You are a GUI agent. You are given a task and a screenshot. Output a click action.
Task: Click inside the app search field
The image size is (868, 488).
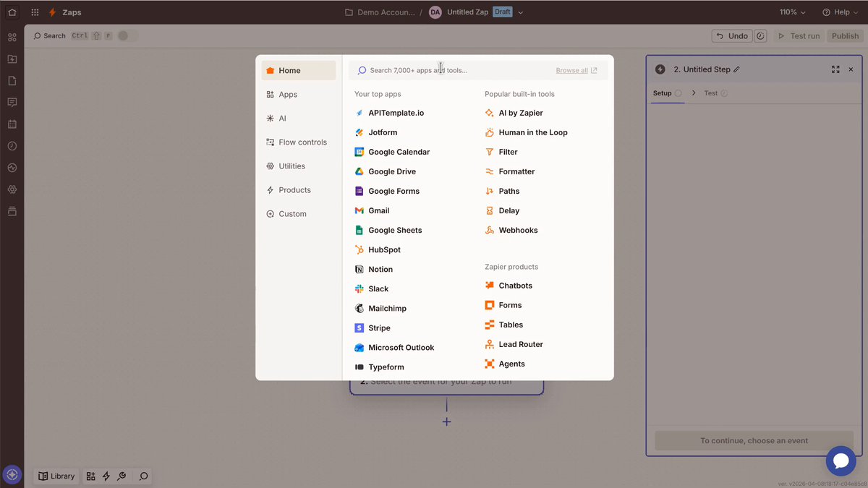(434, 69)
